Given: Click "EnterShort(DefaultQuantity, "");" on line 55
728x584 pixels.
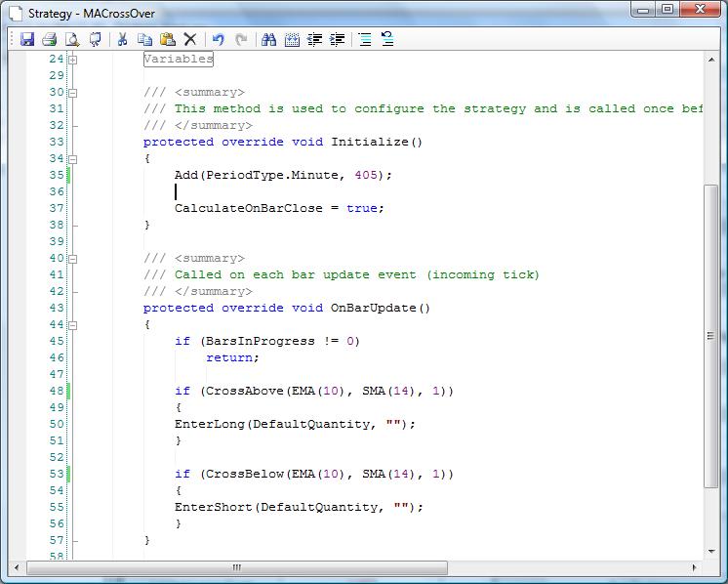Looking at the screenshot, I should pyautogui.click(x=299, y=507).
